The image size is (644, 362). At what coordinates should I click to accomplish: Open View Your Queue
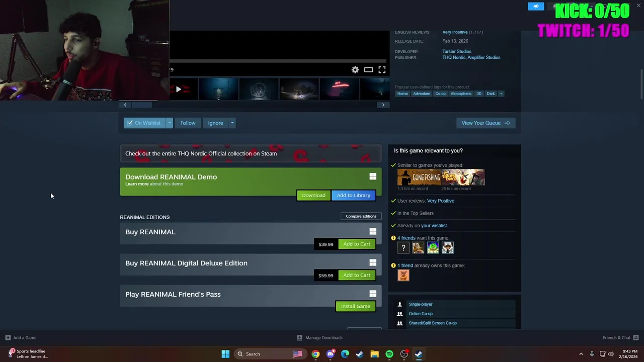click(x=486, y=123)
